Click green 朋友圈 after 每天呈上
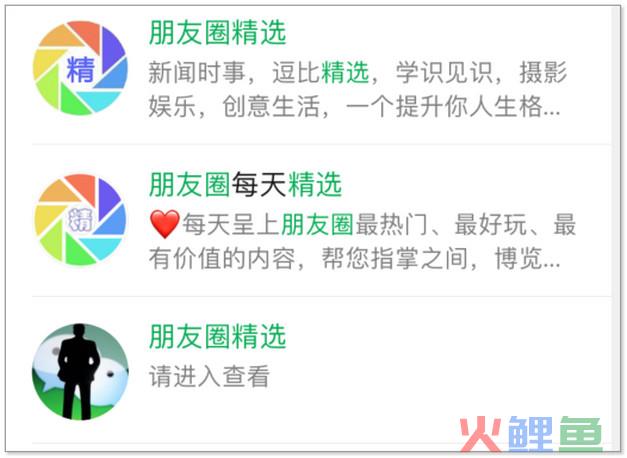The height and width of the screenshot is (458, 627). point(317,224)
